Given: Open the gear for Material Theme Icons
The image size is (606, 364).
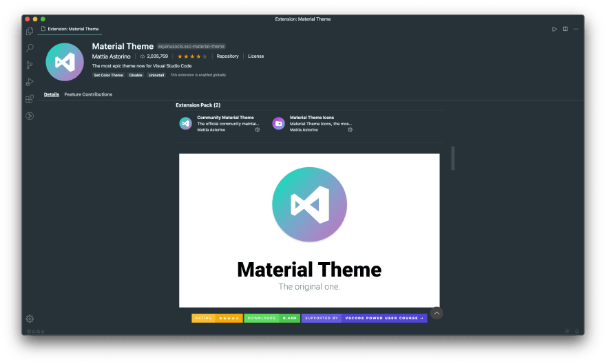Looking at the screenshot, I should [350, 129].
